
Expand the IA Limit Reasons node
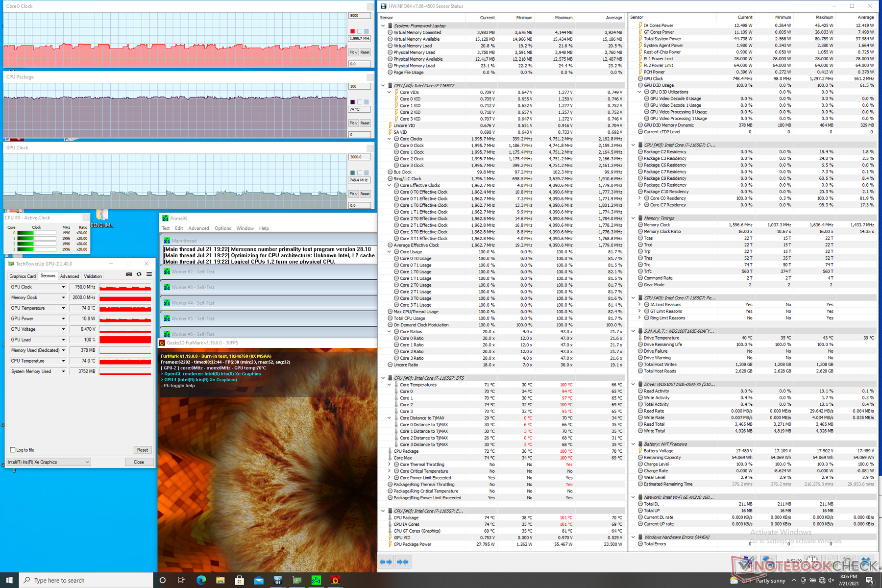tap(639, 305)
